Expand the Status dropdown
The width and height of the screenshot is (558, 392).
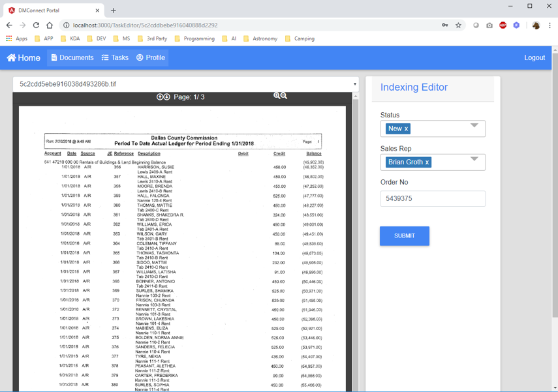474,125
